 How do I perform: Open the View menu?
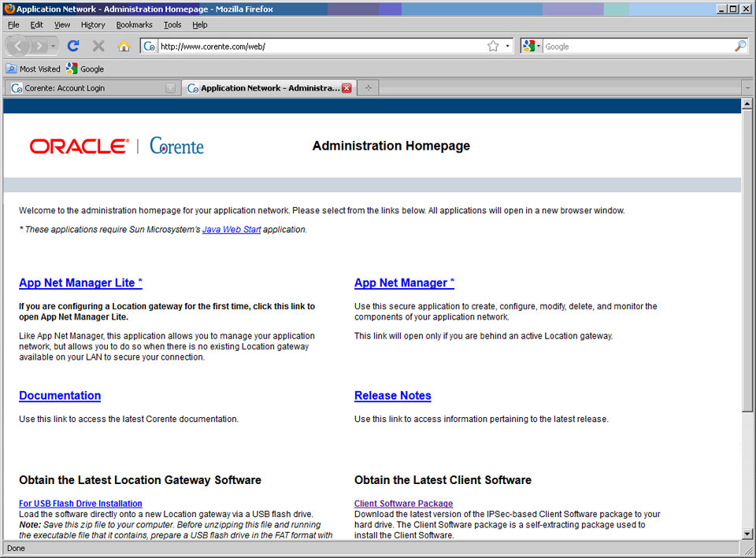pos(62,25)
